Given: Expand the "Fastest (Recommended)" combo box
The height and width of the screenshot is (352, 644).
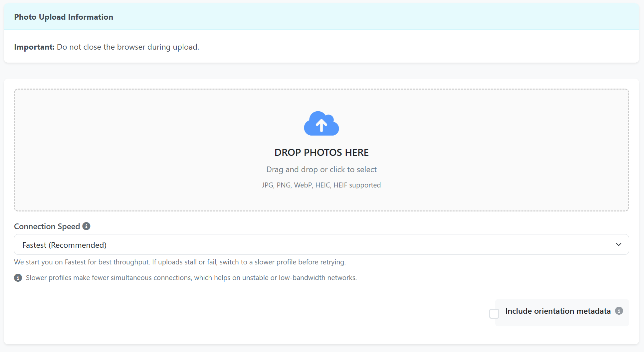Looking at the screenshot, I should [322, 244].
